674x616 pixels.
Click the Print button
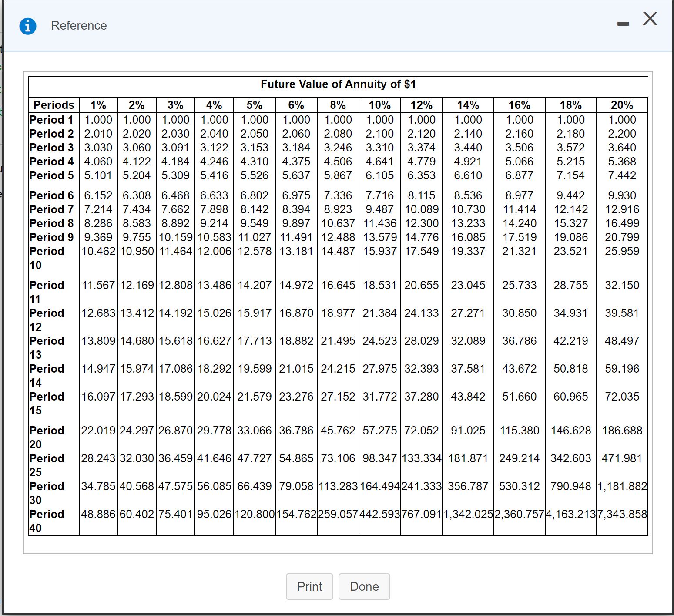point(309,586)
